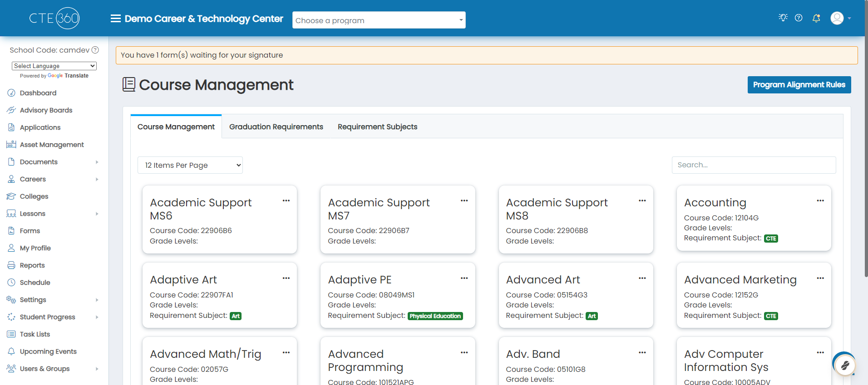
Task: Open options menu for Advanced Marketing
Action: [x=820, y=278]
